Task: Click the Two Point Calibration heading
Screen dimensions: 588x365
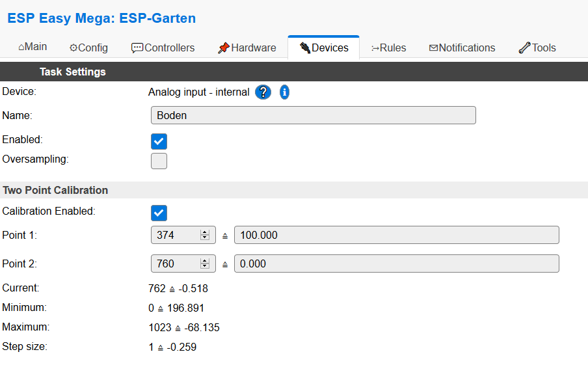Action: coord(55,190)
